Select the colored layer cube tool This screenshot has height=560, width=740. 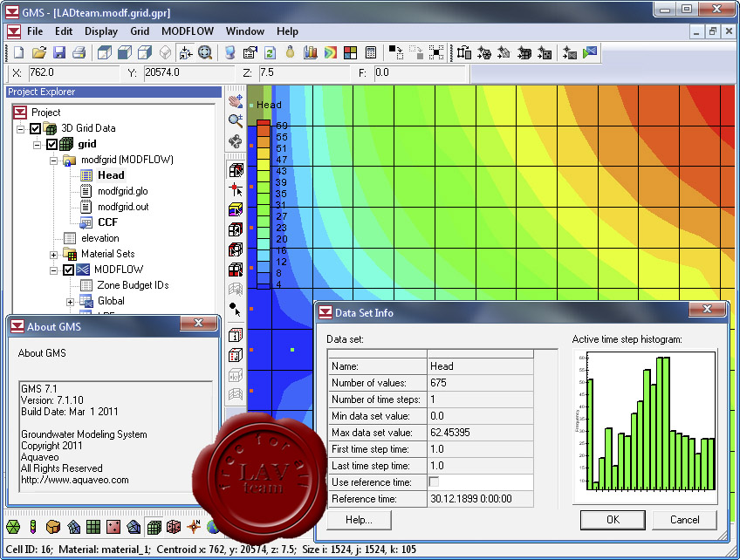tap(236, 209)
